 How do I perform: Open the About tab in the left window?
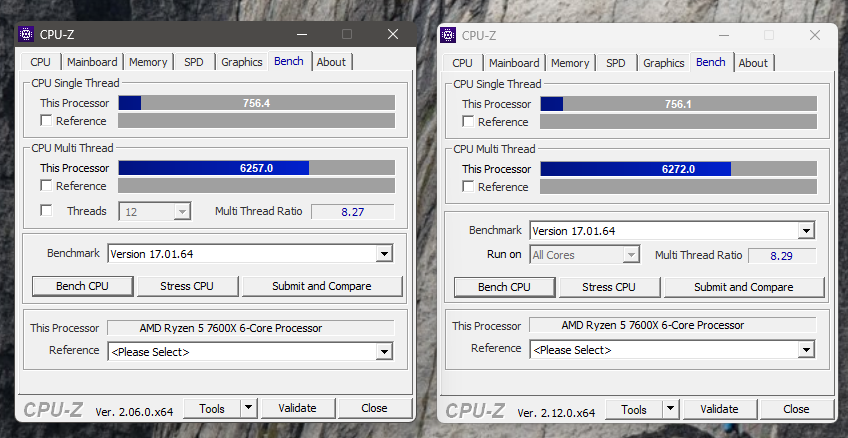(x=331, y=62)
